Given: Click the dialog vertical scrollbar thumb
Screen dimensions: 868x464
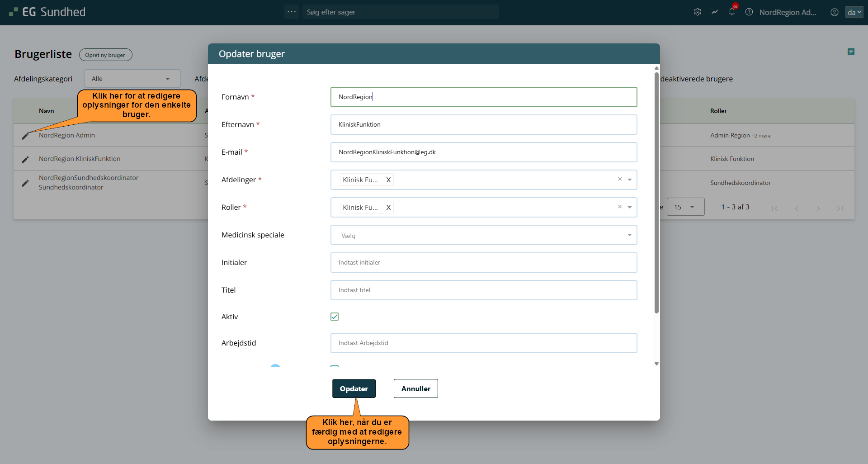Looking at the screenshot, I should click(x=656, y=193).
